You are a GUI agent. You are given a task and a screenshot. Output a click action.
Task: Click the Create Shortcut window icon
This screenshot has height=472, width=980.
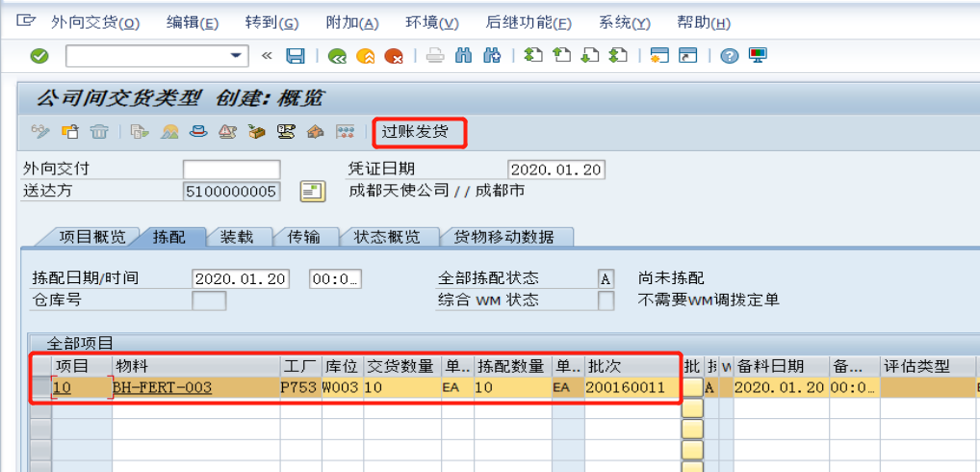pos(688,56)
